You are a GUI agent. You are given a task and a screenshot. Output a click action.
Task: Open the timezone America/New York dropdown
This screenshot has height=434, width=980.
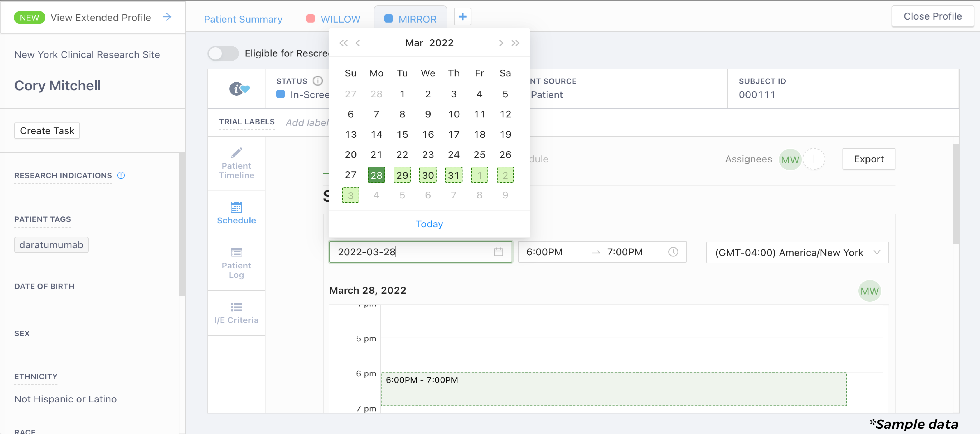(x=797, y=252)
